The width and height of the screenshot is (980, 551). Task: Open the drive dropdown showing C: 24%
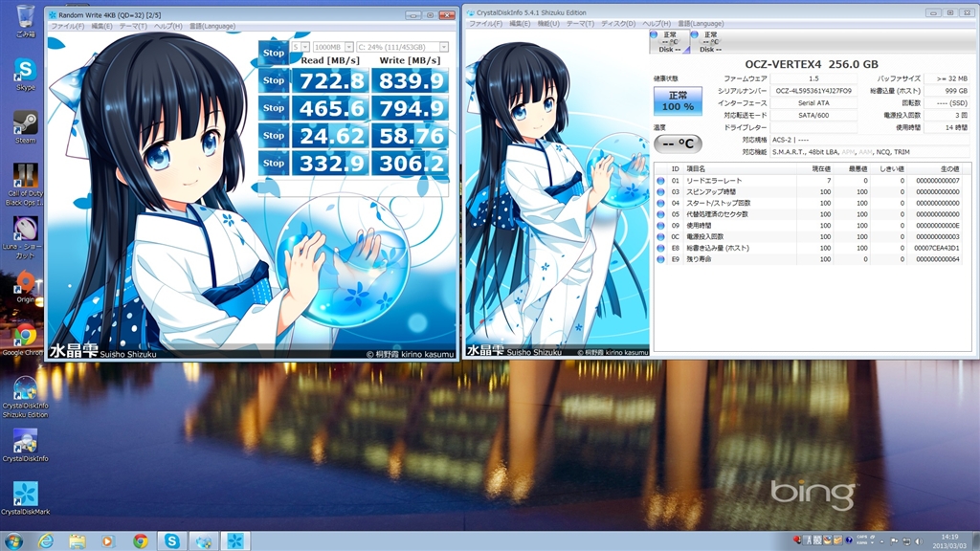point(402,48)
